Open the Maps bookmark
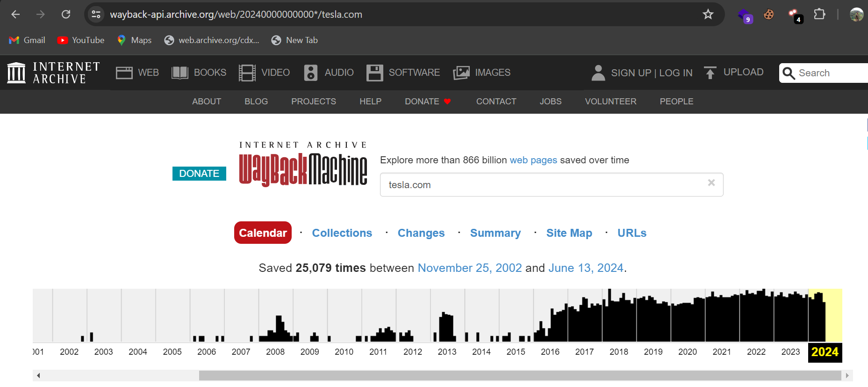Viewport: 868px width, 387px height. point(134,40)
